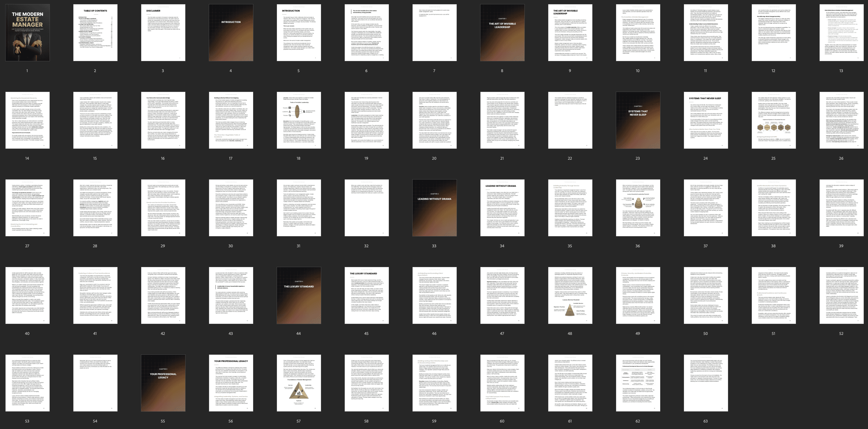The image size is (868, 429).
Task: Open The Luxury Standard chapter cover page
Action: tap(299, 295)
